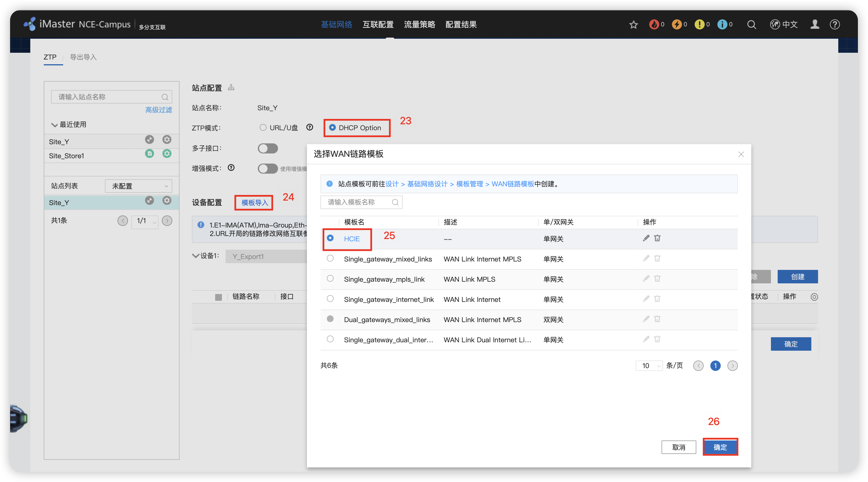Viewport: 868px width, 482px height.
Task: Open the WAN链路模板 link in the notice
Action: click(x=512, y=184)
